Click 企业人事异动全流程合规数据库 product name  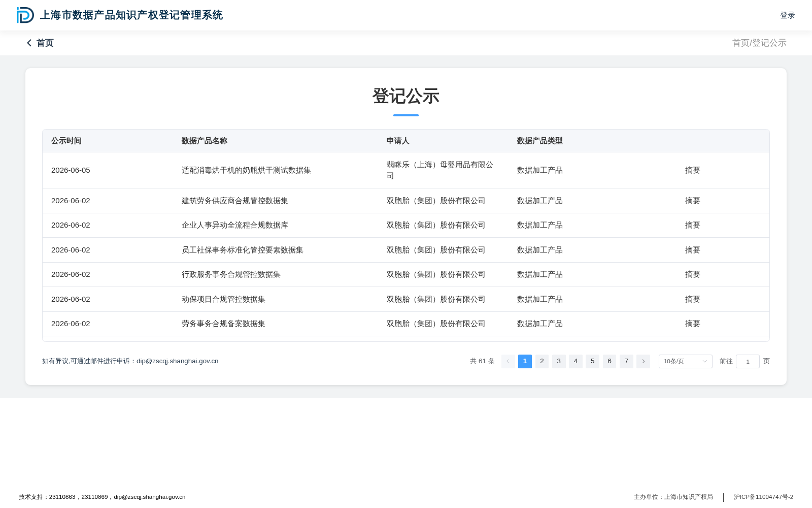pyautogui.click(x=235, y=225)
